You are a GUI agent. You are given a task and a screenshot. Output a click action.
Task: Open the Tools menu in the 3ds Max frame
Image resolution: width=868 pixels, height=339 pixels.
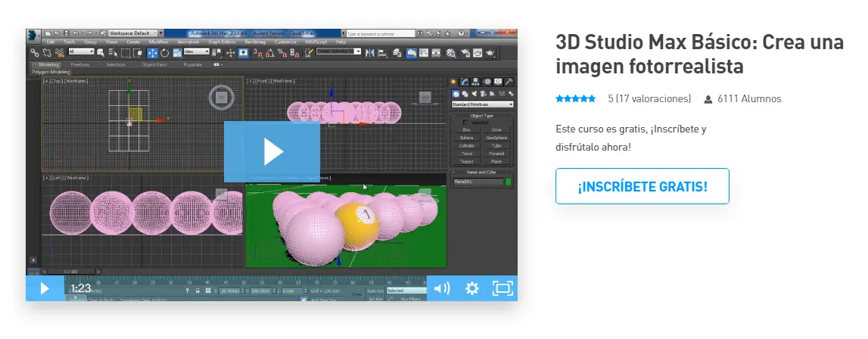[x=69, y=42]
